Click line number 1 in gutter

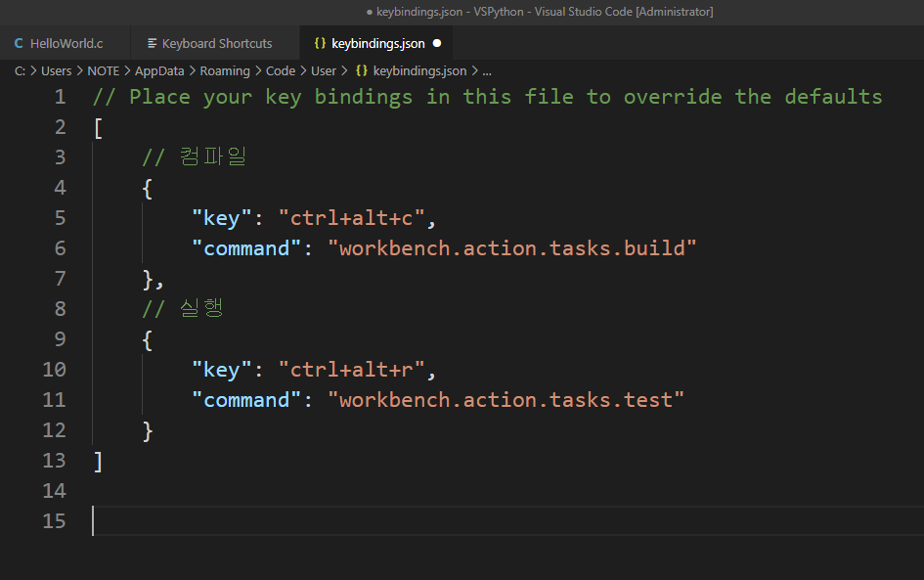60,97
